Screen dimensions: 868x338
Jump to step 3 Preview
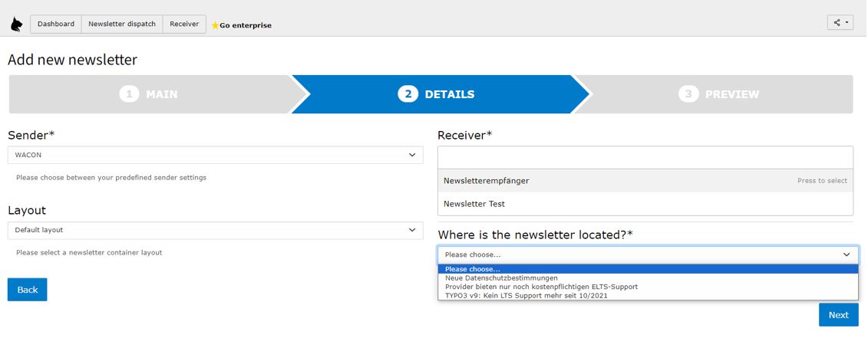pyautogui.click(x=719, y=94)
